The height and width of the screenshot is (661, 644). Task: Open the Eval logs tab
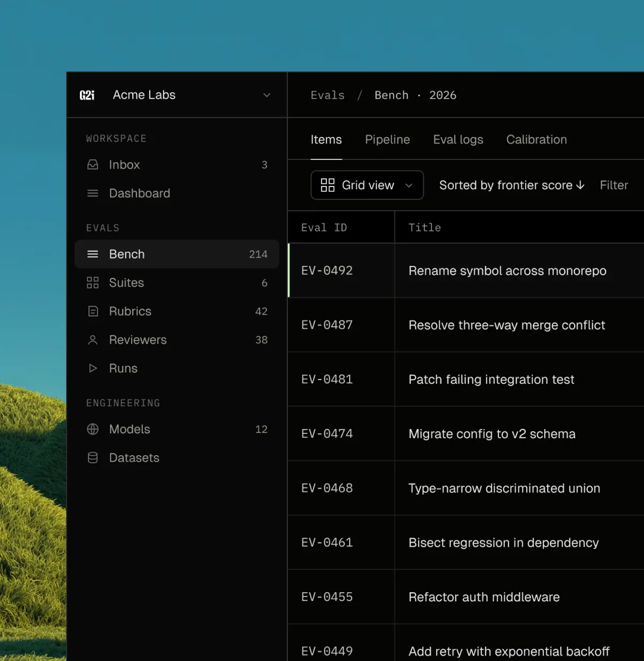(x=458, y=140)
